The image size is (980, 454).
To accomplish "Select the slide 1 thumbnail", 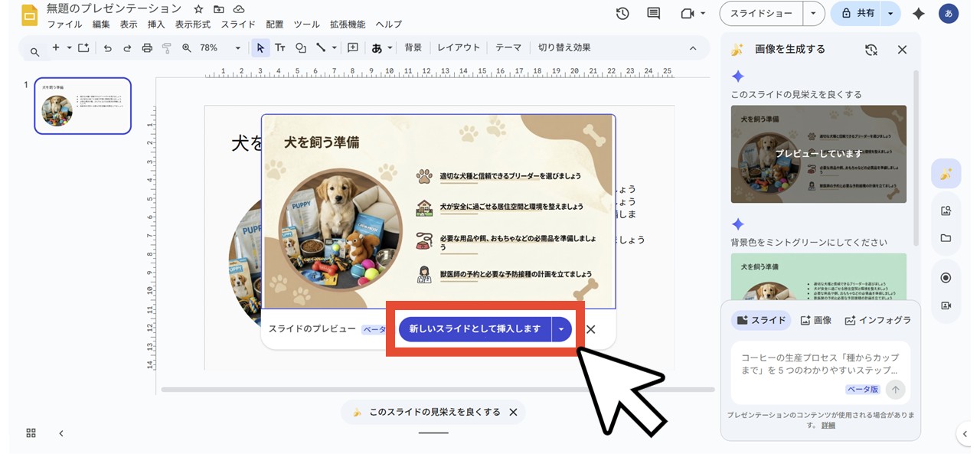I will (82, 106).
